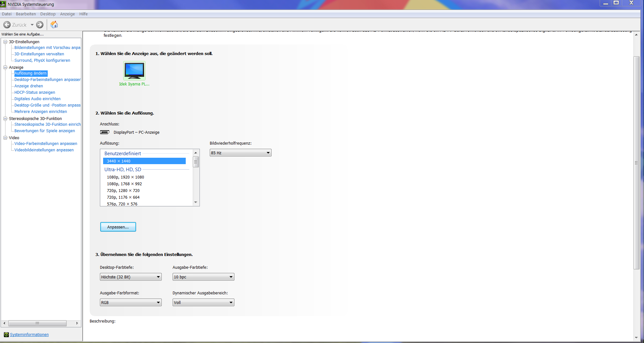Open the home icon in toolbar

tap(54, 25)
